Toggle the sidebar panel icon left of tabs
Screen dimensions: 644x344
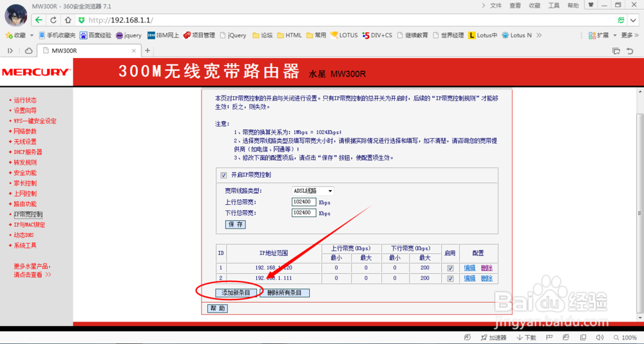point(10,50)
